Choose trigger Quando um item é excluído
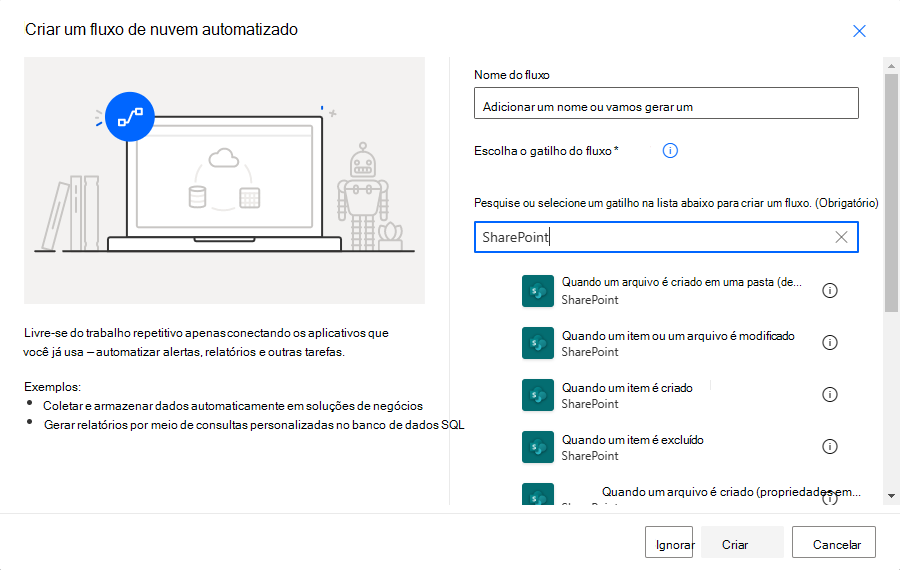 [633, 440]
